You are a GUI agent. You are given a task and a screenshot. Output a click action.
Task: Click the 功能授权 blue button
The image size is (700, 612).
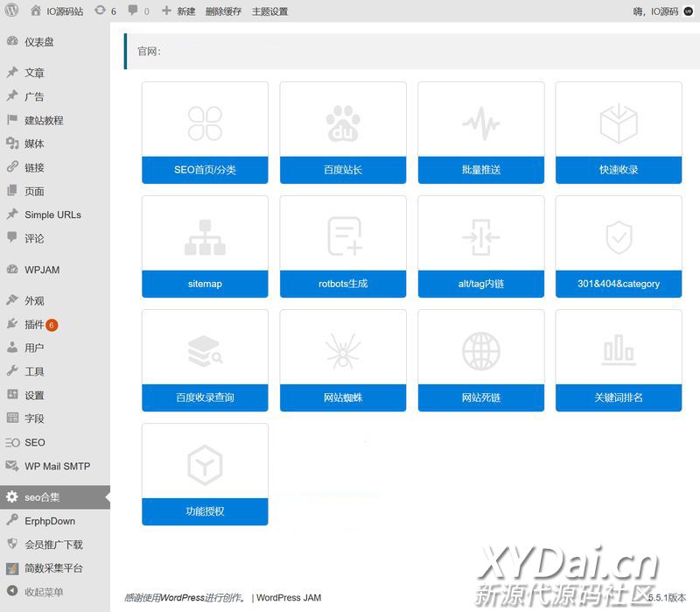(205, 511)
